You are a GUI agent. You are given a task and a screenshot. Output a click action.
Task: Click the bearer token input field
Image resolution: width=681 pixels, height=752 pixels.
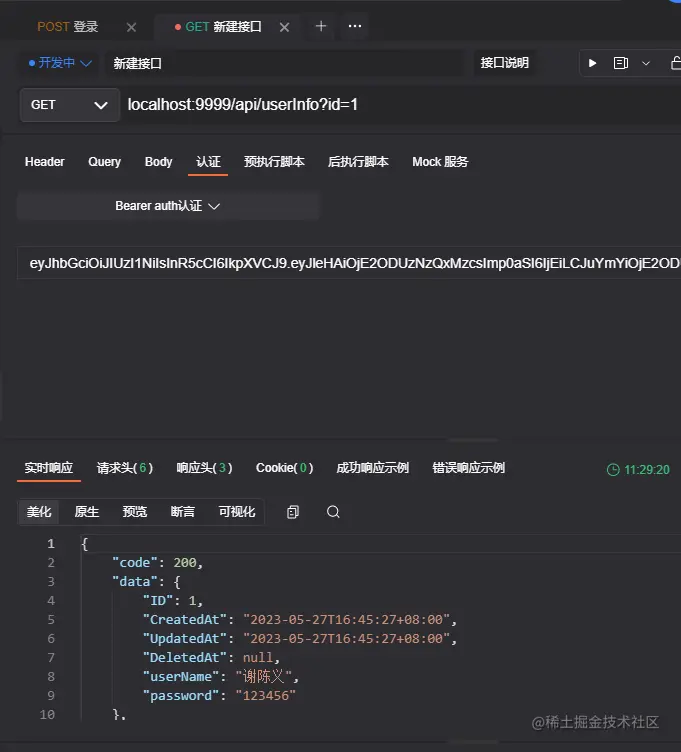349,263
